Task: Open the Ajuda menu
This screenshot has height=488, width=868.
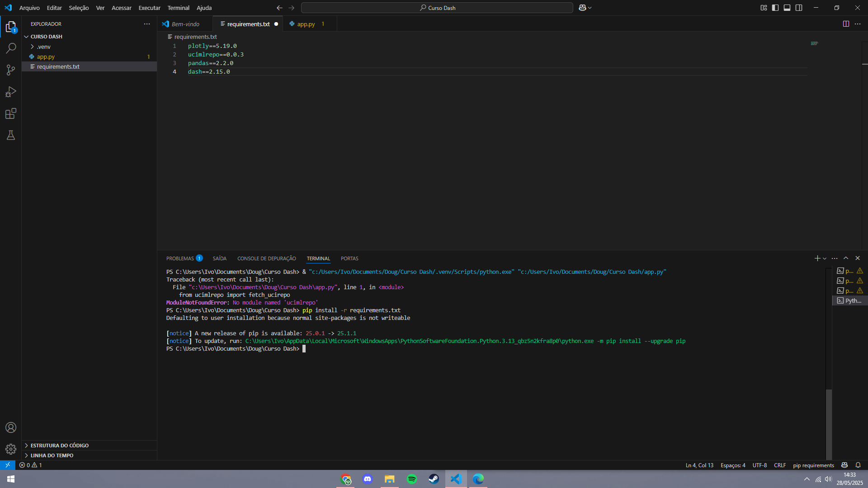Action: [204, 8]
